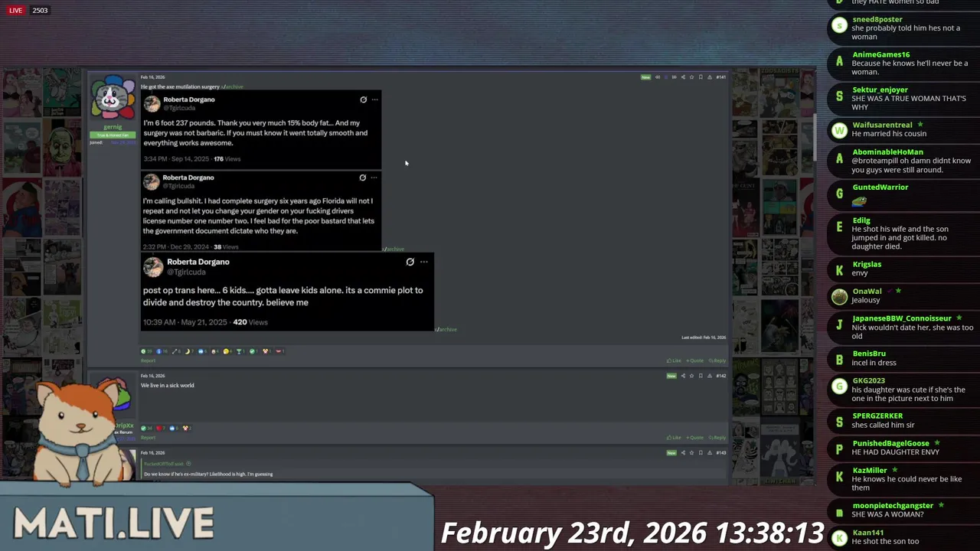Click chat user Sektur_enjoyer
The image size is (980, 551).
point(880,90)
